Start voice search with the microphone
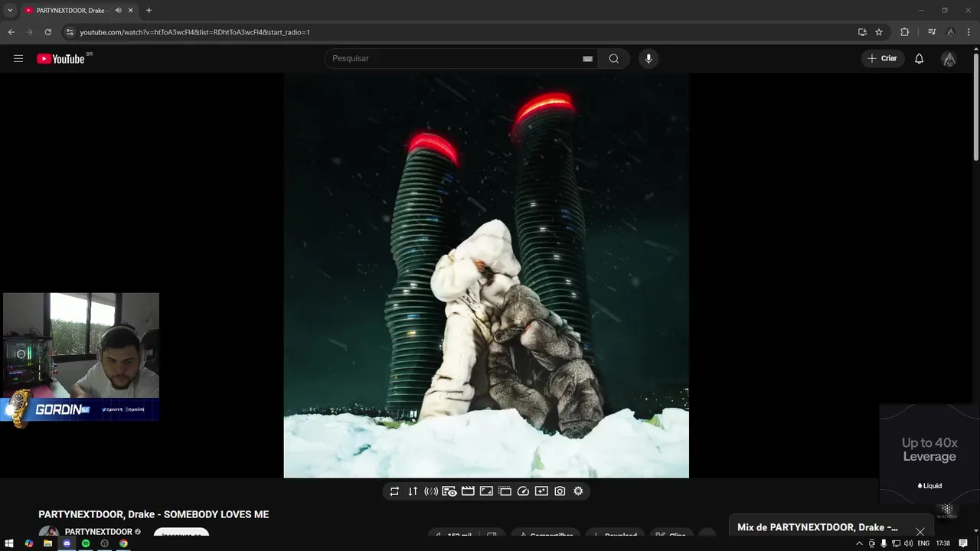Image resolution: width=980 pixels, height=551 pixels. tap(648, 59)
